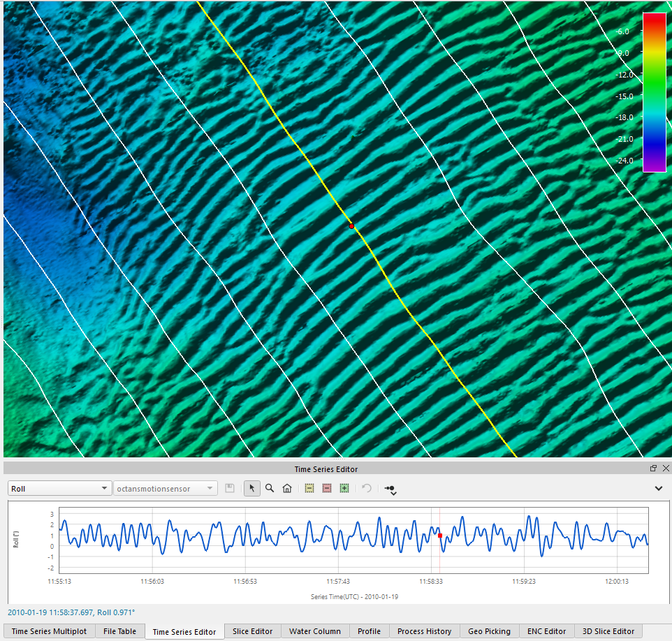Click the red position dot on yellow trackline

pyautogui.click(x=351, y=226)
